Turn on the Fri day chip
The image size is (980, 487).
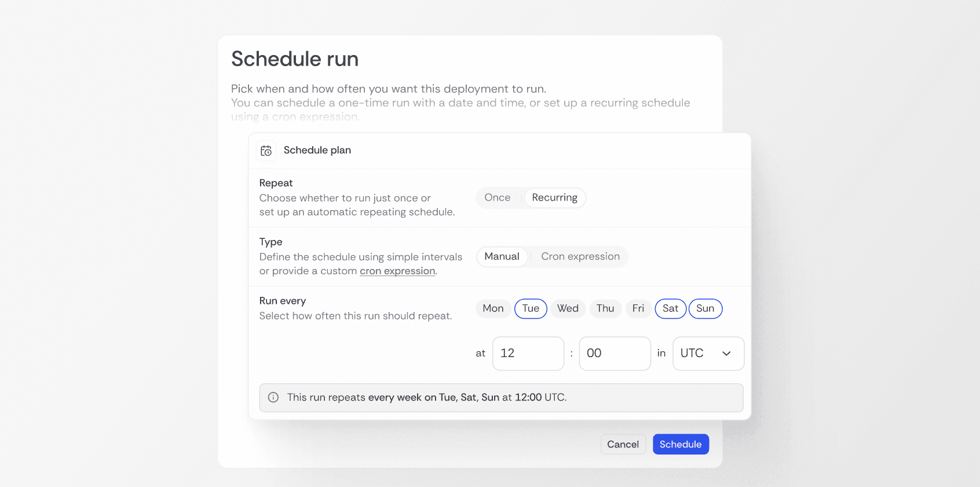638,308
